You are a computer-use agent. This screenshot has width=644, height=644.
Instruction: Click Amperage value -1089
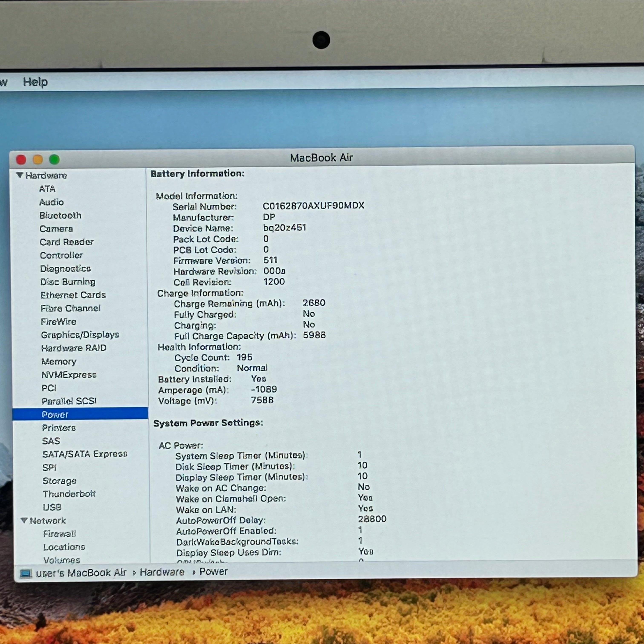pyautogui.click(x=264, y=389)
